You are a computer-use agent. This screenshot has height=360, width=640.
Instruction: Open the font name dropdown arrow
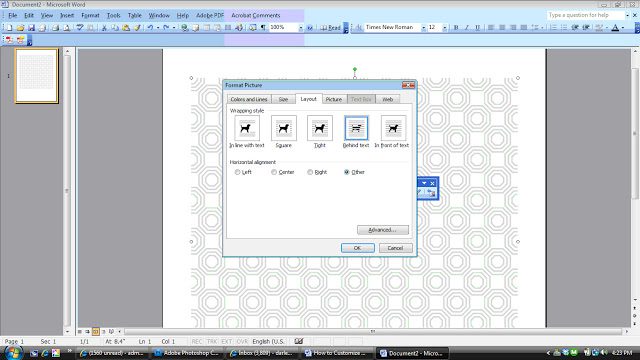(423, 27)
